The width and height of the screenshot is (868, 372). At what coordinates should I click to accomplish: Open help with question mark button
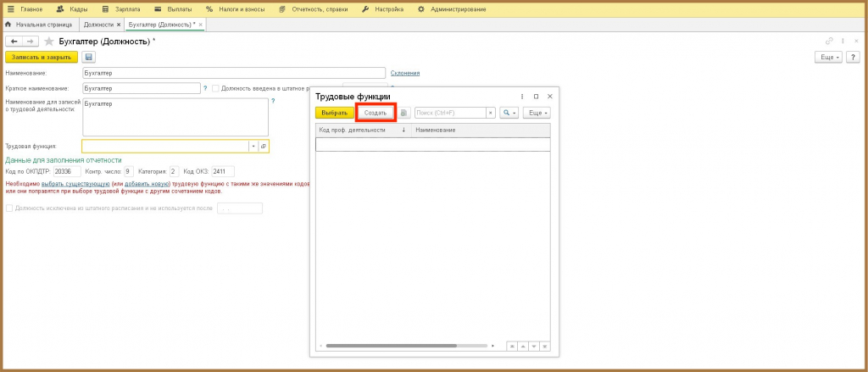(x=853, y=57)
